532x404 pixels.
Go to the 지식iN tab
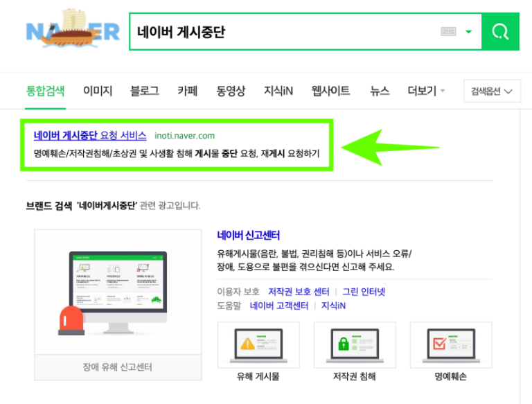[x=278, y=91]
